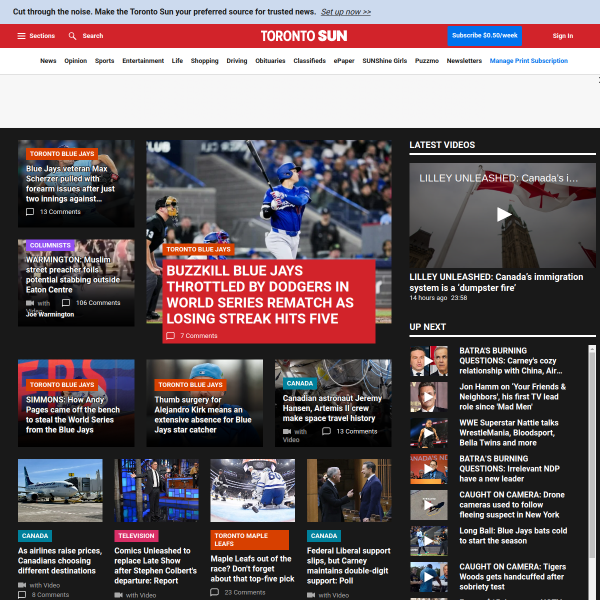Image resolution: width=600 pixels, height=600 pixels.
Task: Click video icon under Federal Liberal support article
Action: 311,595
